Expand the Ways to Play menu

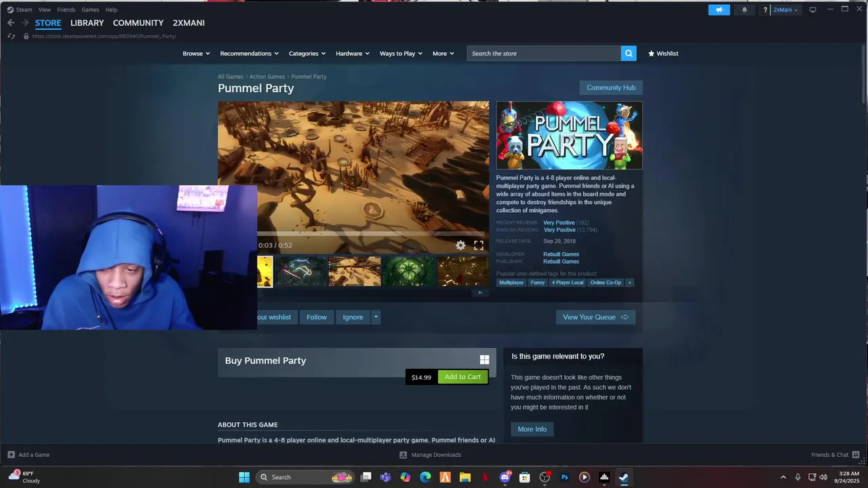[401, 54]
